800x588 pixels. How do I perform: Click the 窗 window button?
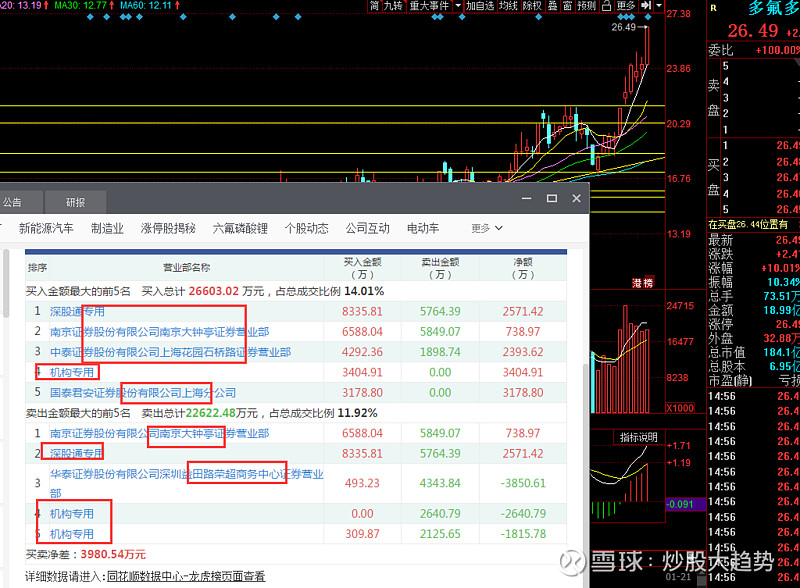[567, 6]
